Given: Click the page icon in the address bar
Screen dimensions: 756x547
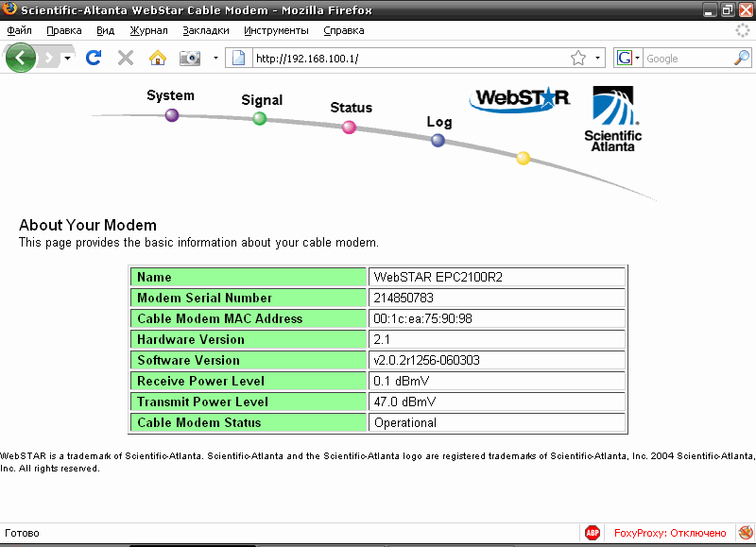Looking at the screenshot, I should tap(239, 59).
